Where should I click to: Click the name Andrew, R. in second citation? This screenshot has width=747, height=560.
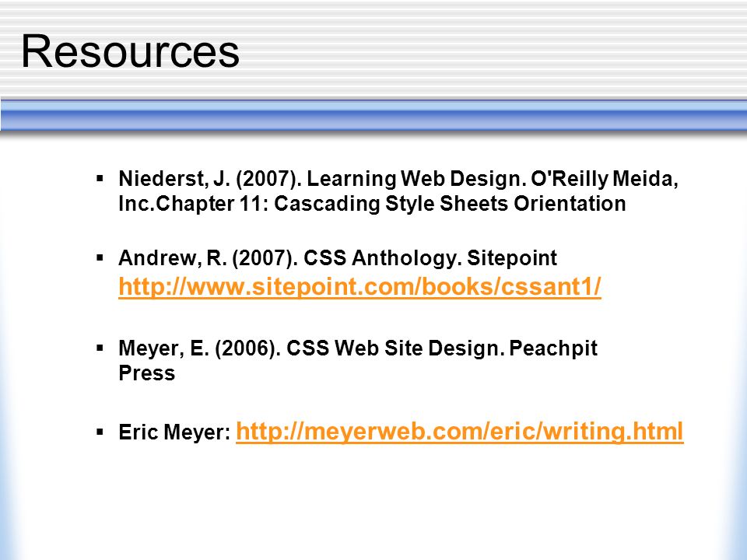click(173, 258)
